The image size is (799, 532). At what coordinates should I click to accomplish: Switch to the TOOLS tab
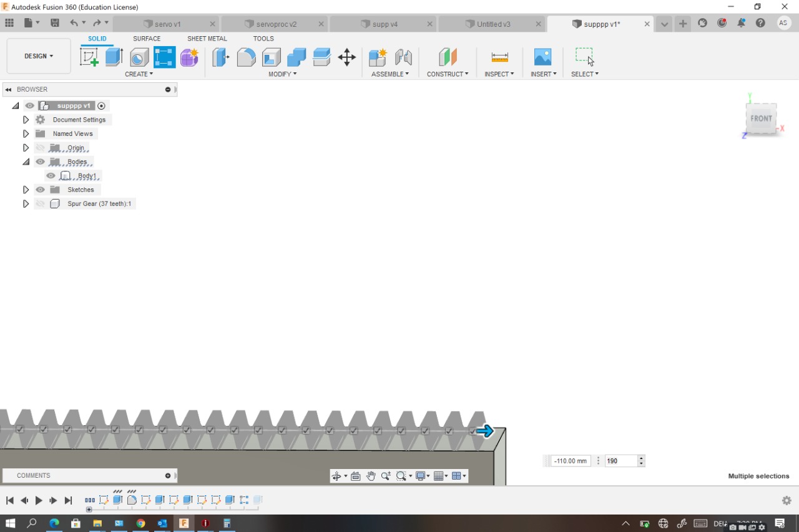(263, 39)
